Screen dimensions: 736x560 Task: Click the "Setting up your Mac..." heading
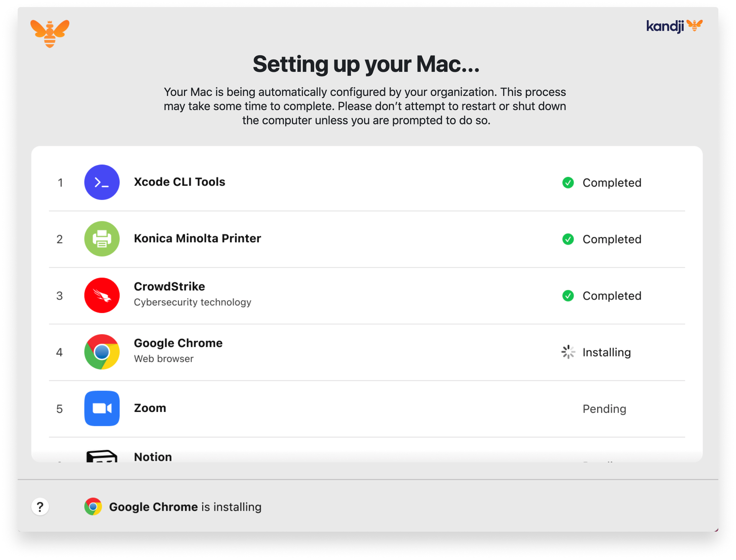pos(366,64)
